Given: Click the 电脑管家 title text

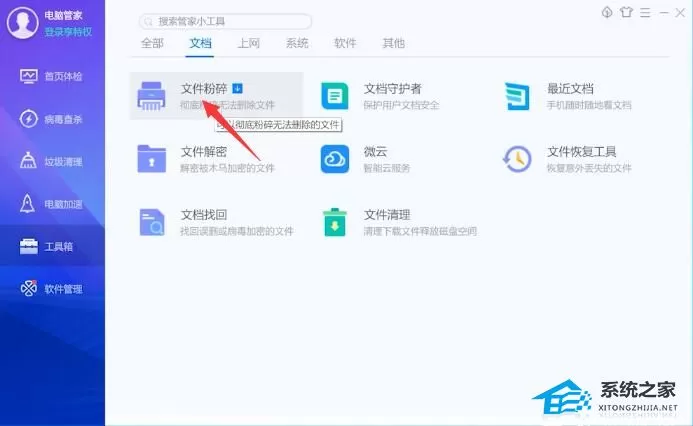Looking at the screenshot, I should (x=63, y=15).
